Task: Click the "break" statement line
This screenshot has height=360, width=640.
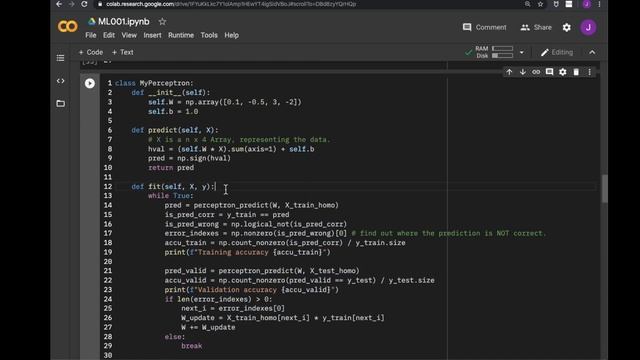Action: tap(191, 346)
